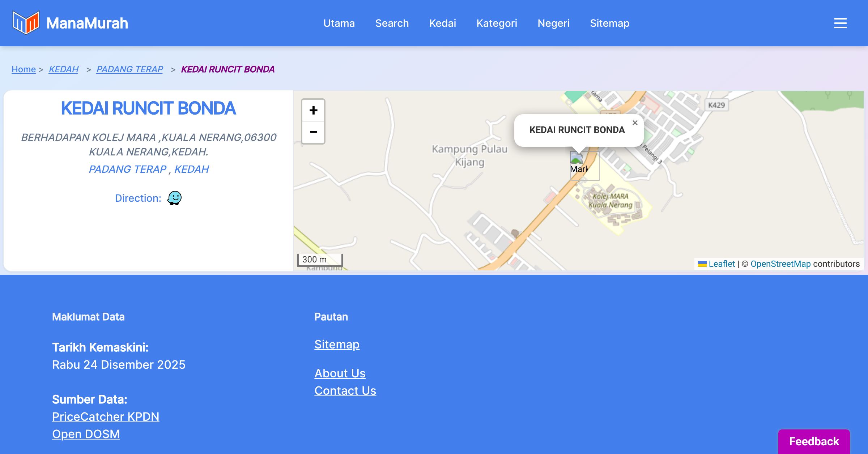Screen dimensions: 868x454
Task: Open PADANG TERAP breadcrumb link
Action: click(129, 69)
